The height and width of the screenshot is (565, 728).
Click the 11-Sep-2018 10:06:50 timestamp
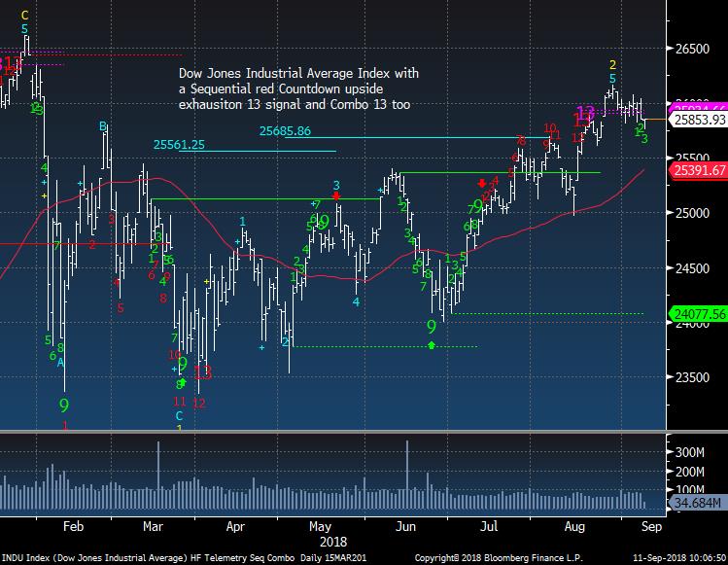click(x=679, y=558)
